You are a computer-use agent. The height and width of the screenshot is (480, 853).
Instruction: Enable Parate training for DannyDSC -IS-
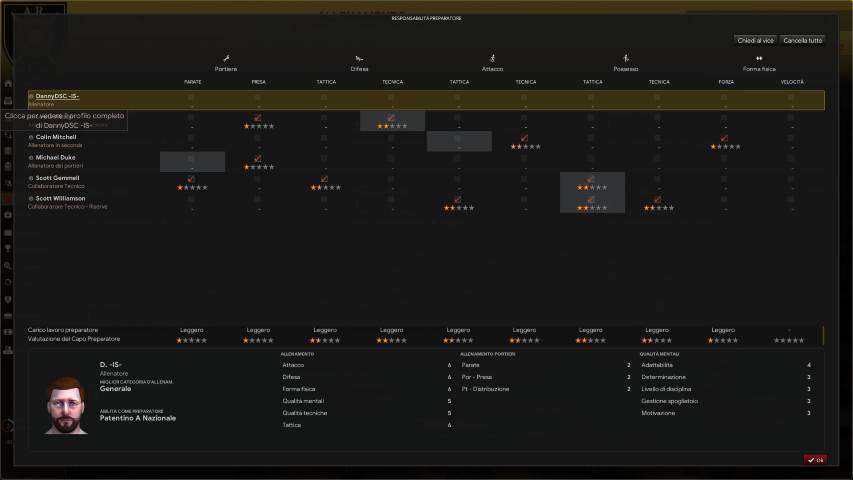pos(191,97)
